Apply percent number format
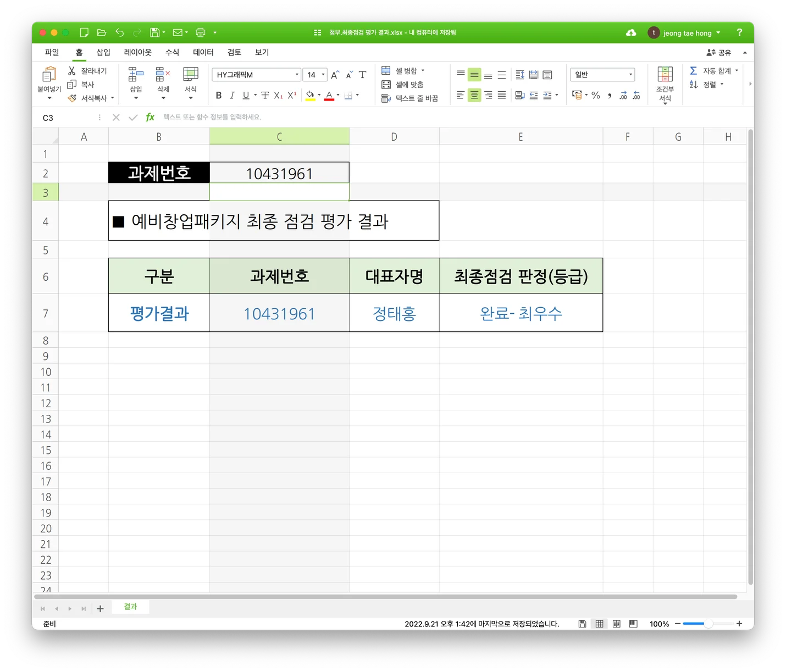The width and height of the screenshot is (786, 672). click(x=596, y=96)
